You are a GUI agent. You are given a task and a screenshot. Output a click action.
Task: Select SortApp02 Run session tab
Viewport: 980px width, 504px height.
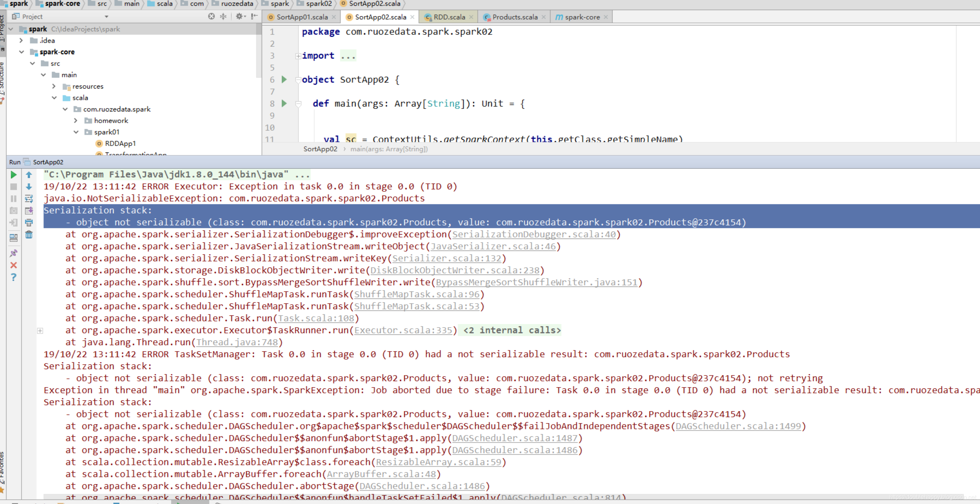(x=44, y=162)
